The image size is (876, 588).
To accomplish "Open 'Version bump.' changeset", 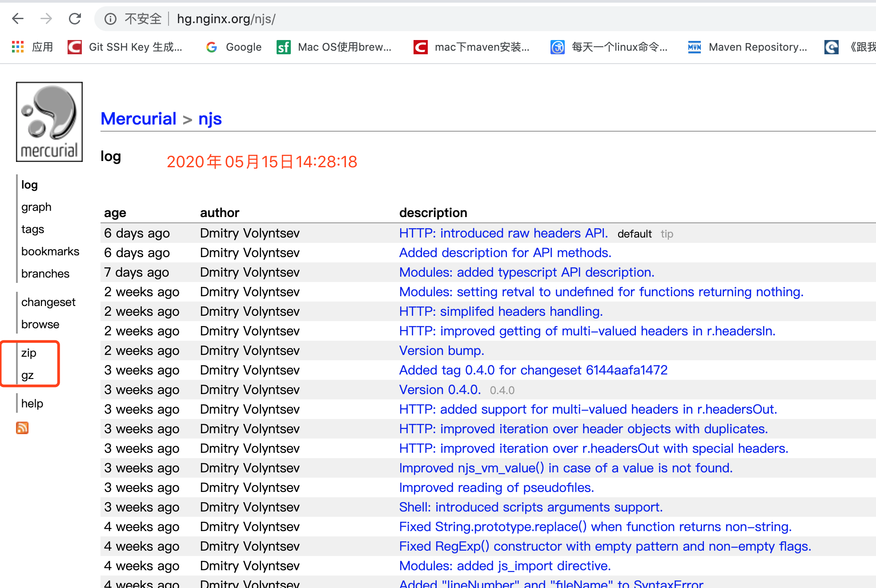I will (x=442, y=350).
